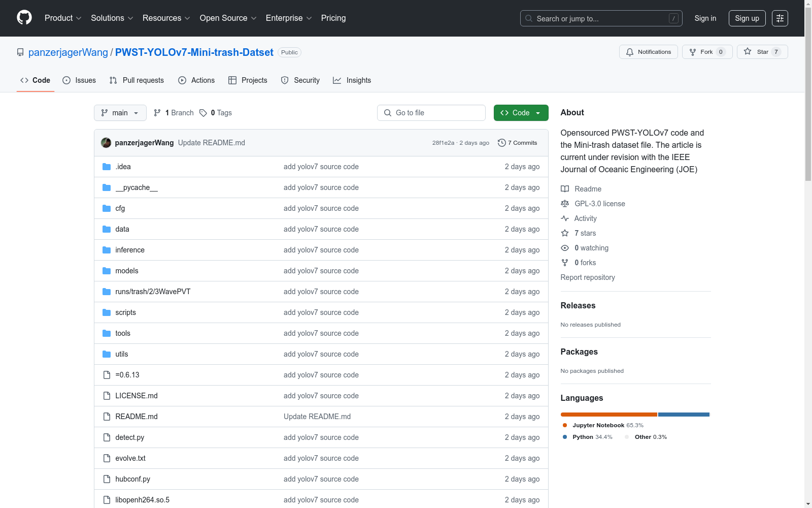The width and height of the screenshot is (812, 508).
Task: Click the .idea folder icon
Action: click(107, 167)
